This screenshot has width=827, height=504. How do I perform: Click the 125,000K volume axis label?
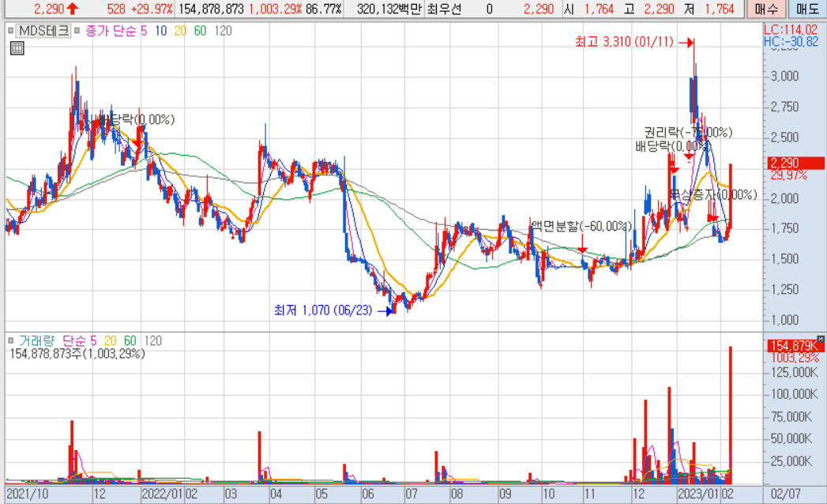pos(794,373)
